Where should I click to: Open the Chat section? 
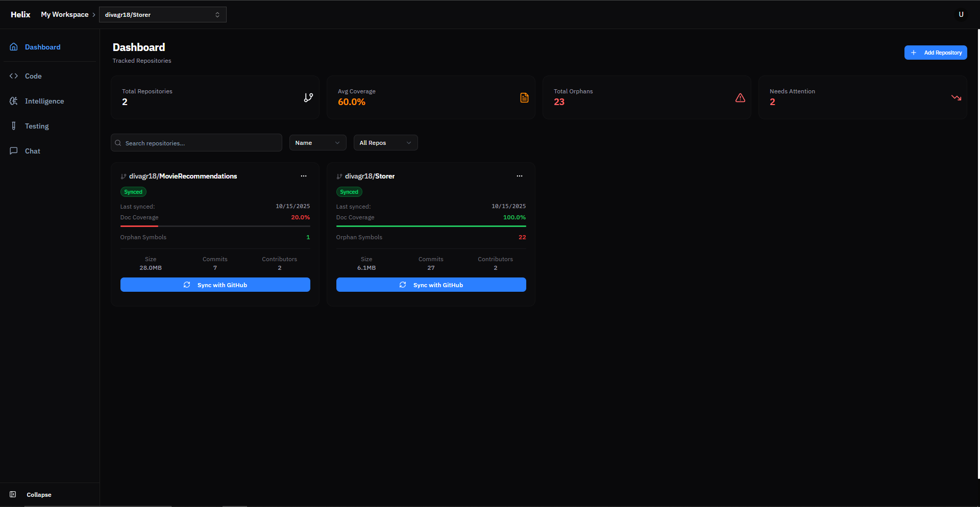pos(50,151)
